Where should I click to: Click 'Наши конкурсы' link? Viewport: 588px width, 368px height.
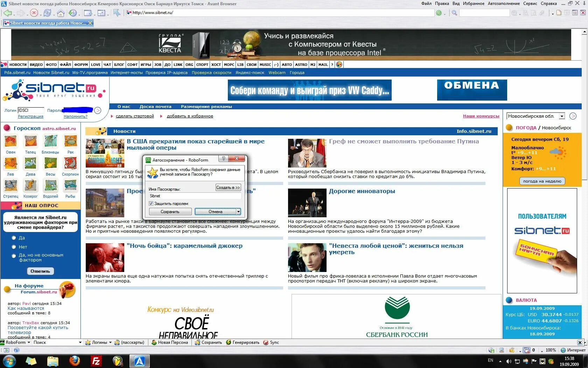[481, 116]
